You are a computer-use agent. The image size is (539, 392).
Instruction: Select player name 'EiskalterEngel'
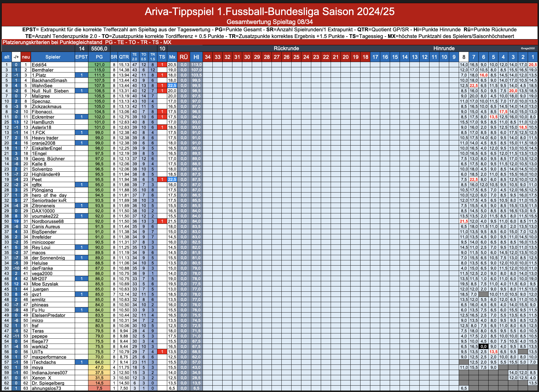[x=47, y=148]
